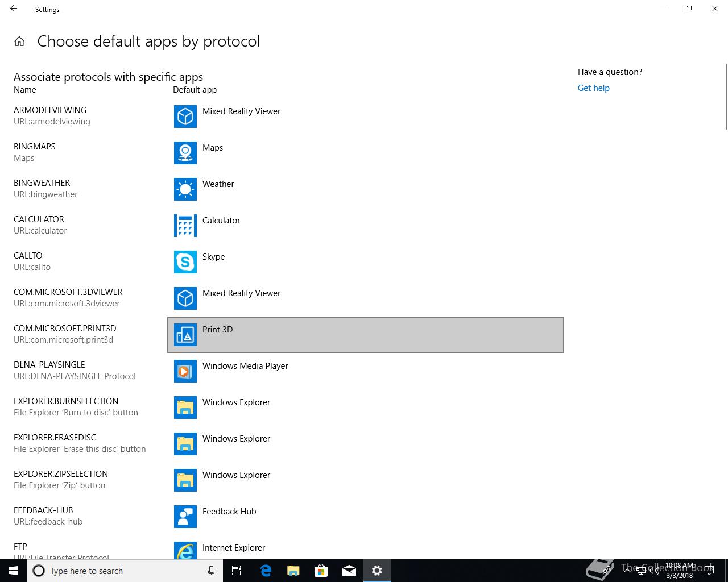The image size is (728, 582).
Task: Click the Weather app icon
Action: 185,189
